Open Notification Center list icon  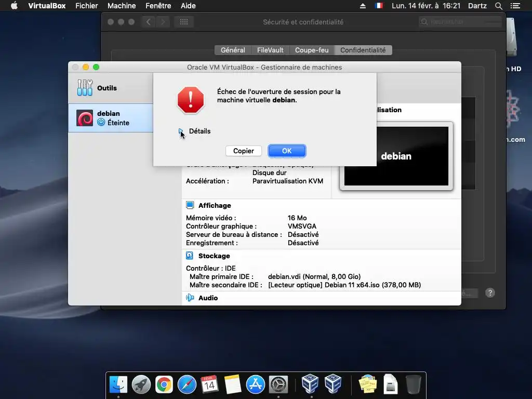tap(515, 6)
